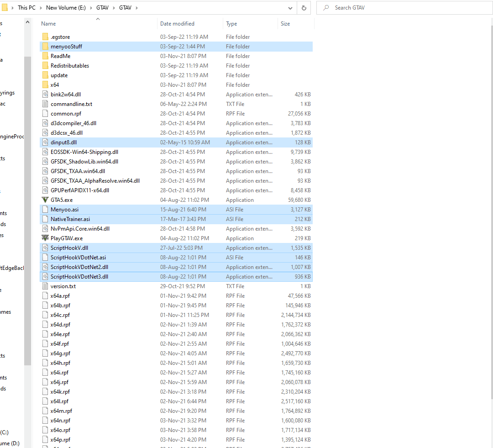493x448 pixels.
Task: Go to the last GTAV breadcrumb
Action: point(125,8)
